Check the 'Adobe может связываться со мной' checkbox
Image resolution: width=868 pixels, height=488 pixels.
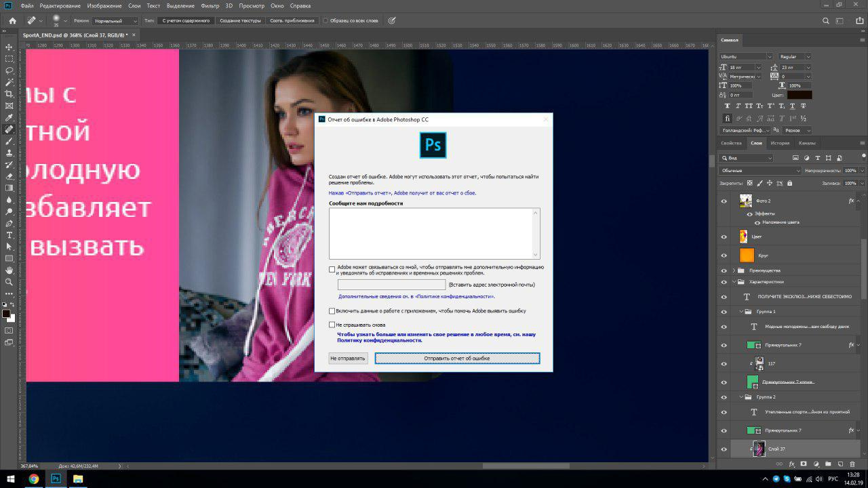[332, 269]
